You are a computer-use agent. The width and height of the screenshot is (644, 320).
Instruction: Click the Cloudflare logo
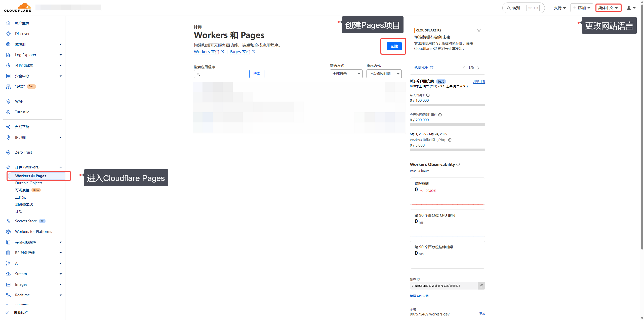[17, 7]
